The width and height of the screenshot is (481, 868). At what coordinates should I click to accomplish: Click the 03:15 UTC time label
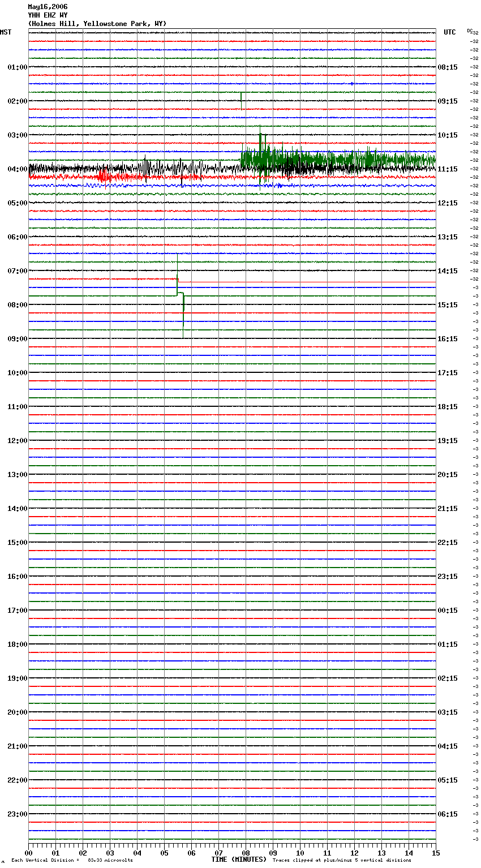(x=448, y=712)
